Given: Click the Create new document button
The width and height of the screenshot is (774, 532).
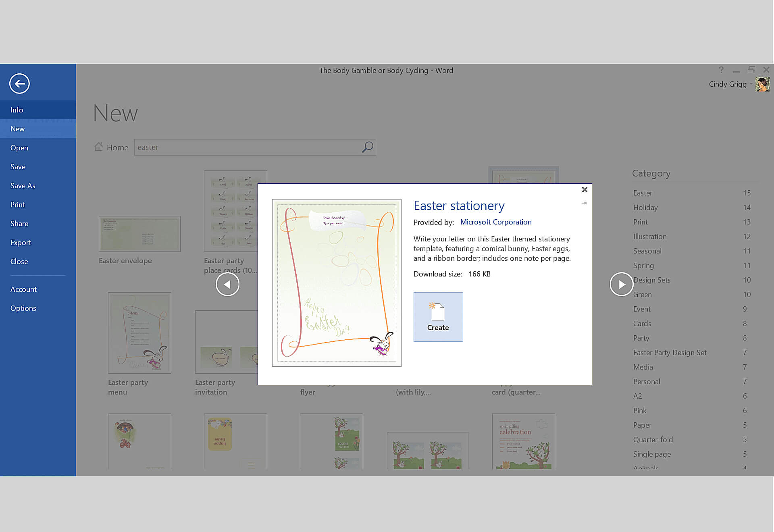Looking at the screenshot, I should tap(438, 317).
